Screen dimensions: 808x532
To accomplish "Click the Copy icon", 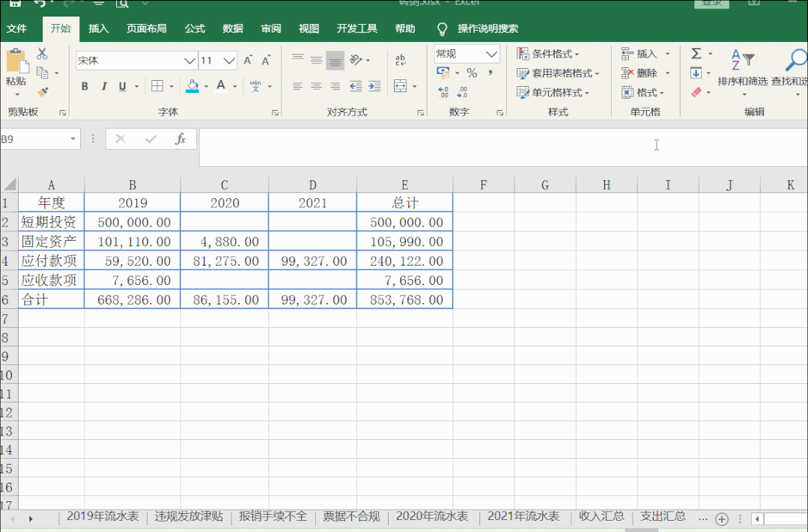I will [x=42, y=73].
